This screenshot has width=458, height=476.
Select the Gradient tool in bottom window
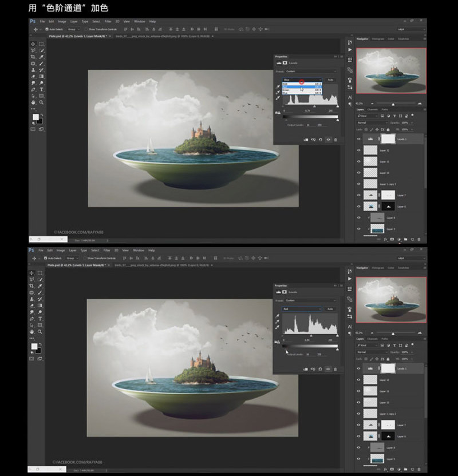pyautogui.click(x=40, y=306)
